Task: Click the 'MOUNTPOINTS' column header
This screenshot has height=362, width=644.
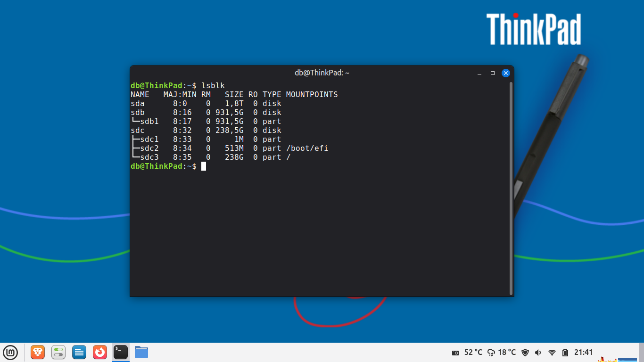Action: [312, 94]
